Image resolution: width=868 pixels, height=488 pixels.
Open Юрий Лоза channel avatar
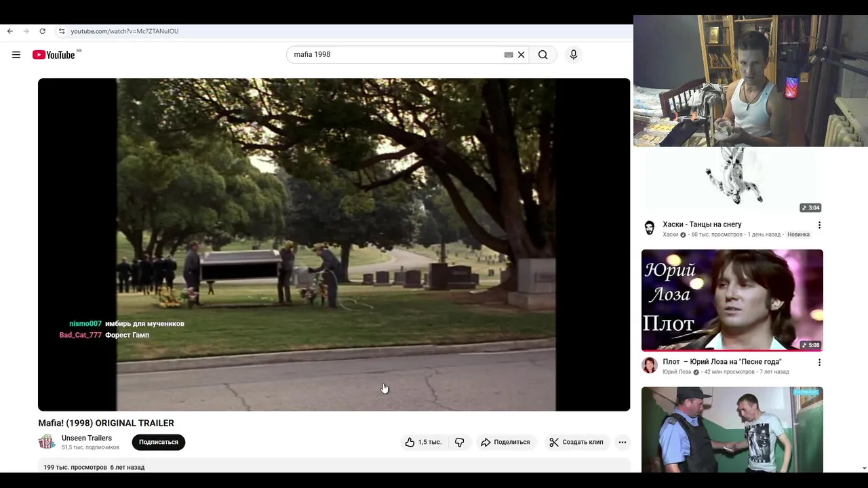click(x=650, y=365)
